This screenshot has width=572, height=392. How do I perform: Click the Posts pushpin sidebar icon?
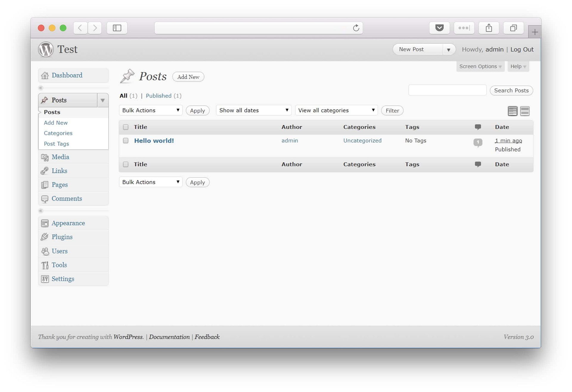(x=45, y=100)
